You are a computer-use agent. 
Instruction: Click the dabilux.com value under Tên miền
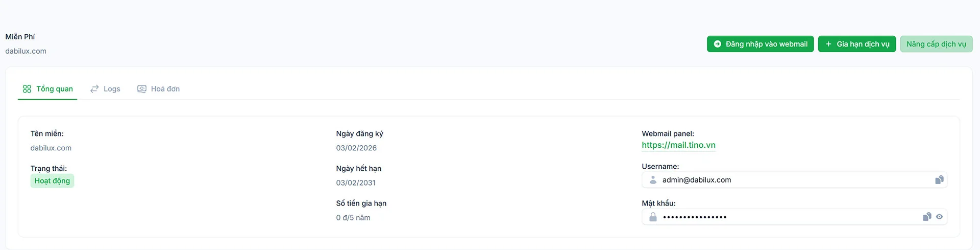tap(51, 148)
